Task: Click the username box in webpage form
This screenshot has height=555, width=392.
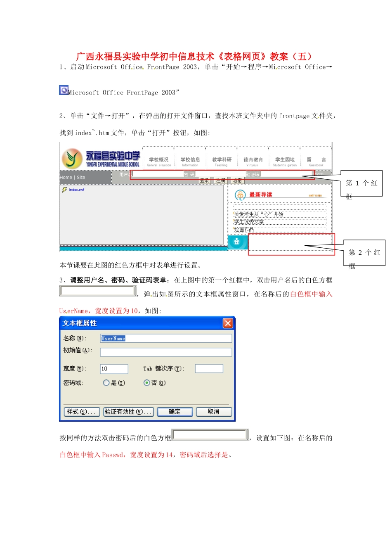Action: (x=158, y=174)
